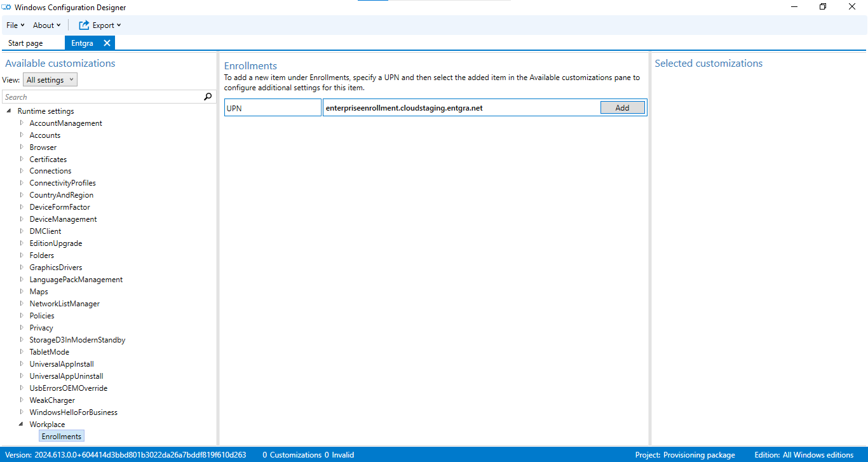Click the search magnifier icon

[208, 97]
